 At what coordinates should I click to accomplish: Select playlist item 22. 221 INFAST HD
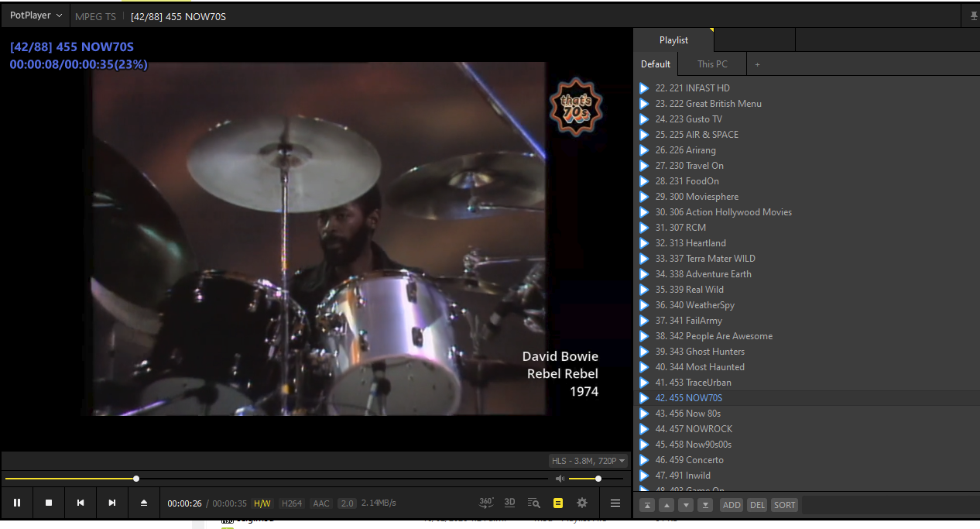pyautogui.click(x=807, y=88)
